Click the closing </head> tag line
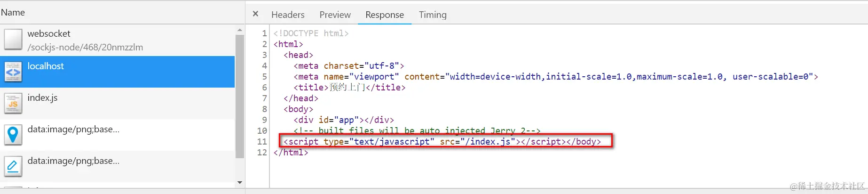The width and height of the screenshot is (868, 194). pos(301,98)
